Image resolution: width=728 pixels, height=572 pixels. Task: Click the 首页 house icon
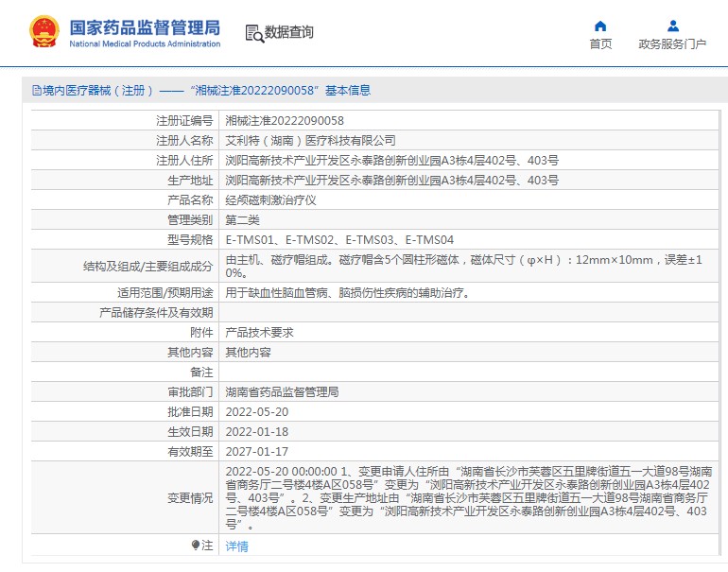tap(600, 26)
